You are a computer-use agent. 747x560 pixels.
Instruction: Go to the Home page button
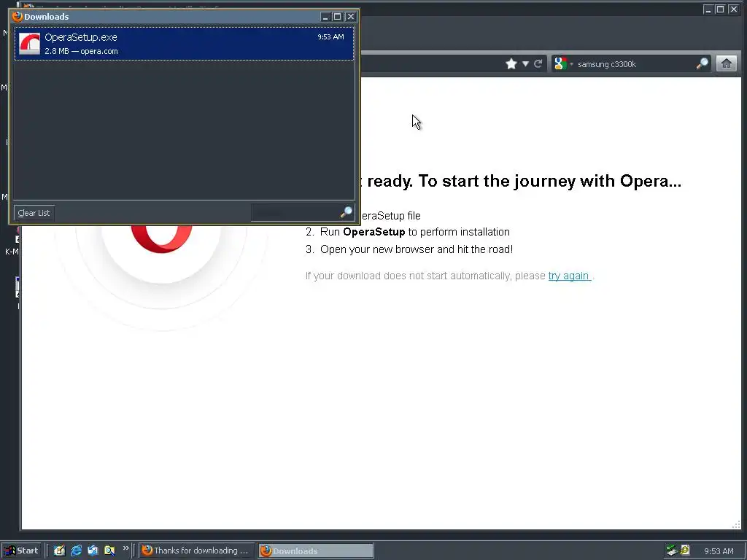(x=726, y=64)
